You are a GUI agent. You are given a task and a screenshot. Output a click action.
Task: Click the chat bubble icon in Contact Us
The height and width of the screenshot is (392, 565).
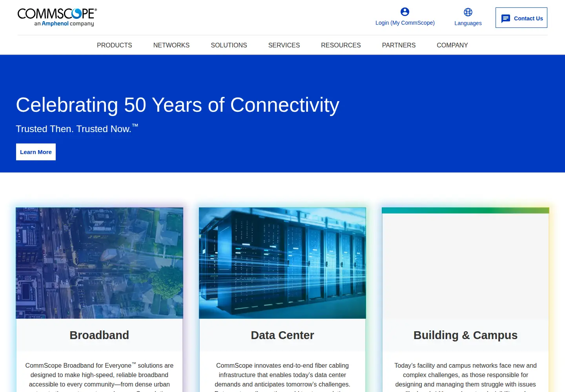coord(506,18)
